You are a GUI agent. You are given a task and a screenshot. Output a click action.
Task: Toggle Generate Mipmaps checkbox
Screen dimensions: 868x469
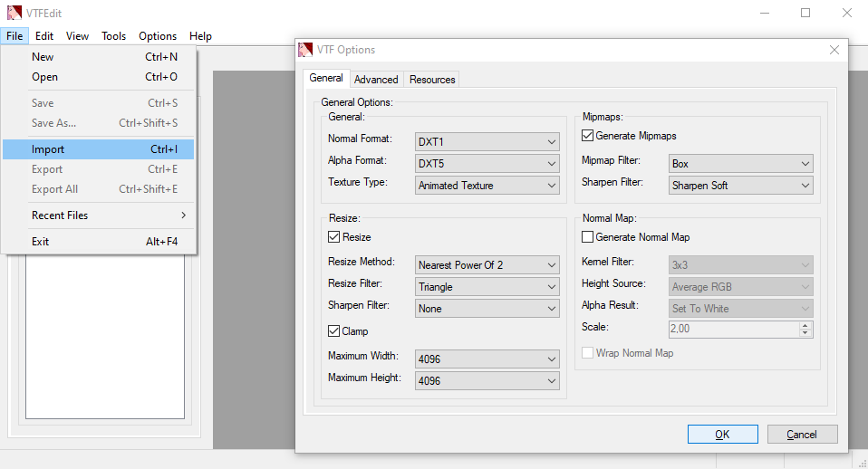588,136
